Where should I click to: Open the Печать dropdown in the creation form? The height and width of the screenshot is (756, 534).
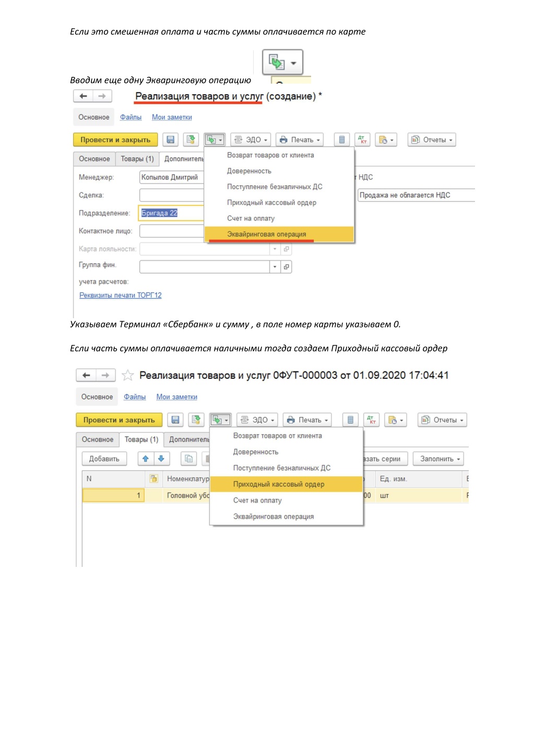tap(300, 139)
